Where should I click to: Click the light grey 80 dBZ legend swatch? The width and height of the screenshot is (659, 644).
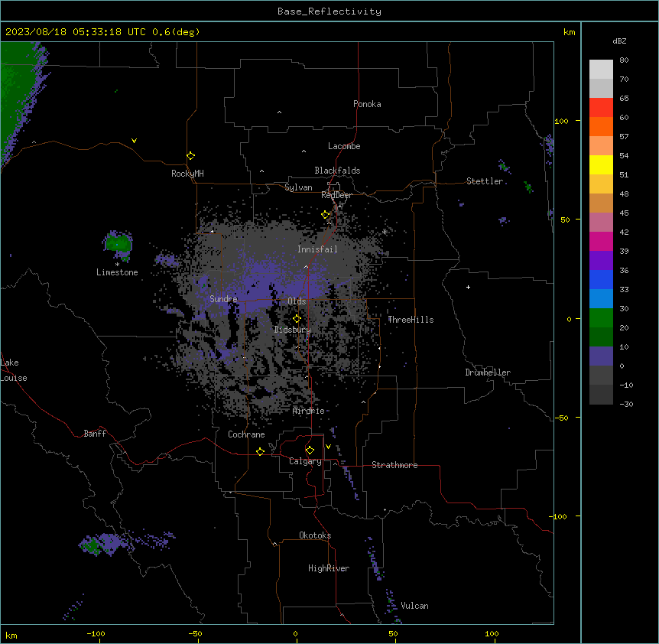pyautogui.click(x=601, y=70)
